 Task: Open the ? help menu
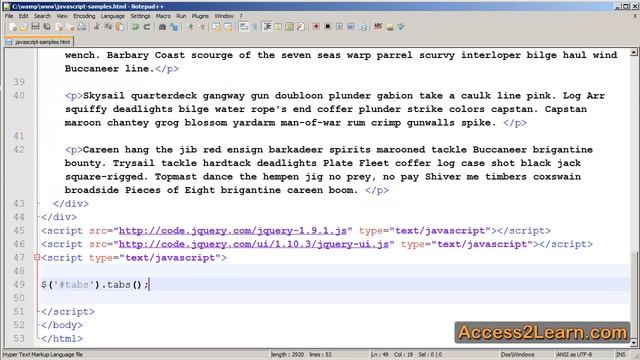[241, 16]
